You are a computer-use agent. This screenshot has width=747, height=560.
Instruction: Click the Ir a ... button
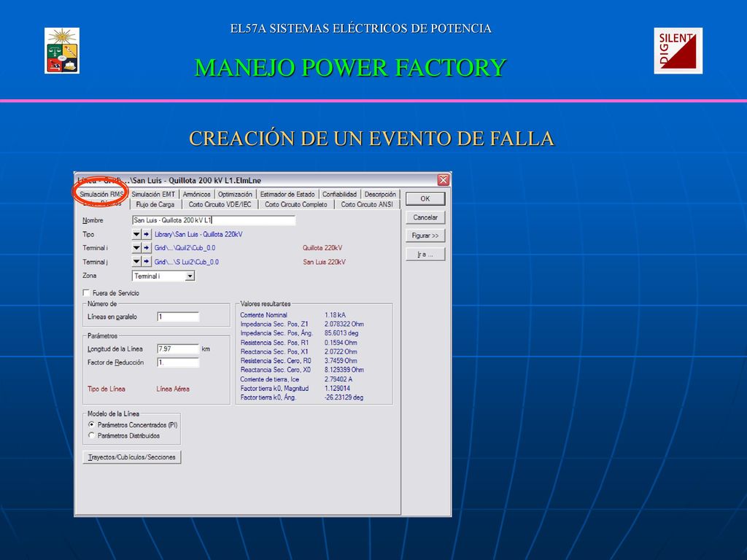(425, 254)
